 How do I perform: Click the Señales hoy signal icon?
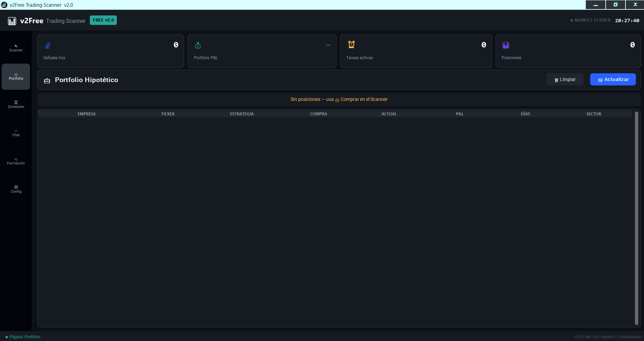[x=48, y=45]
